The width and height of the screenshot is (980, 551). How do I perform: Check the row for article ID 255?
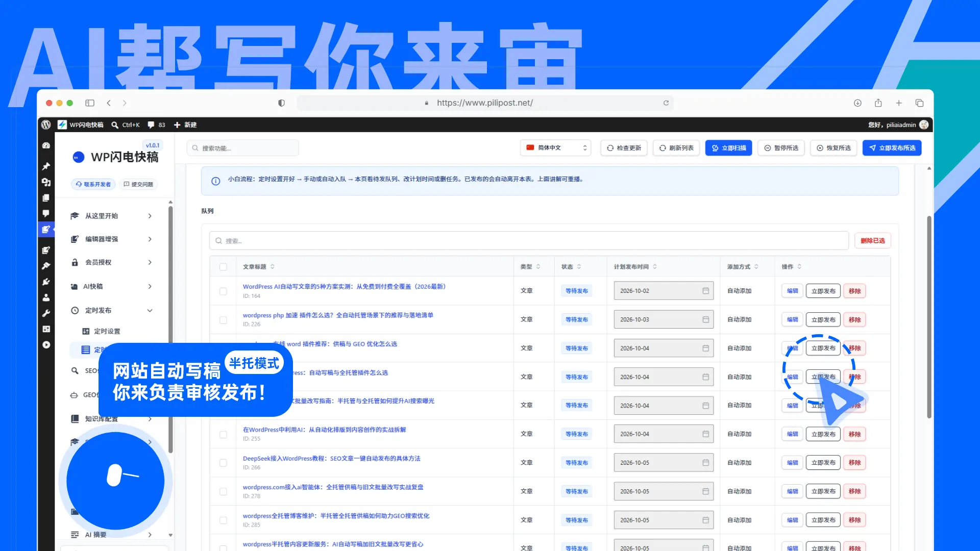(223, 435)
